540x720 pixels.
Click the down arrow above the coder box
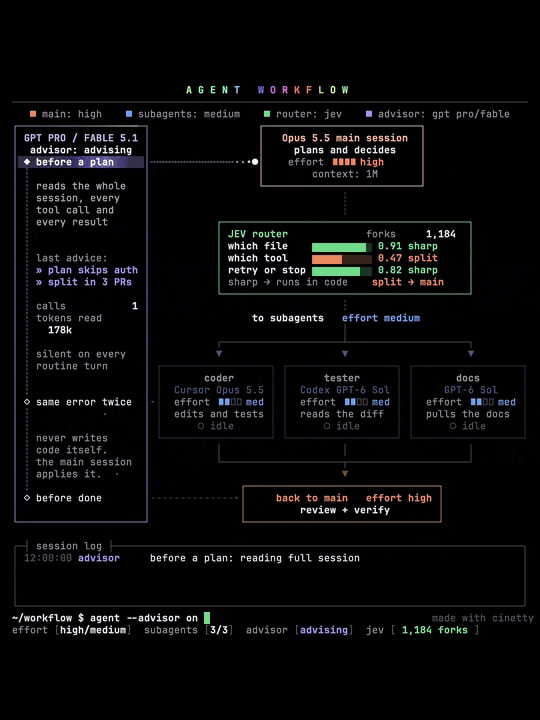[x=219, y=354]
